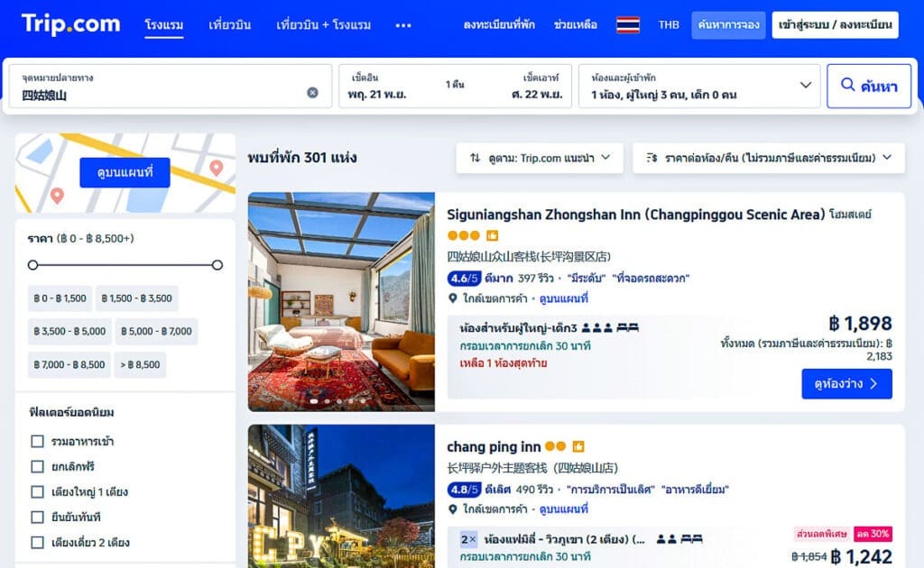924x568 pixels.
Task: Open the chang ping inn title
Action: pos(494,447)
